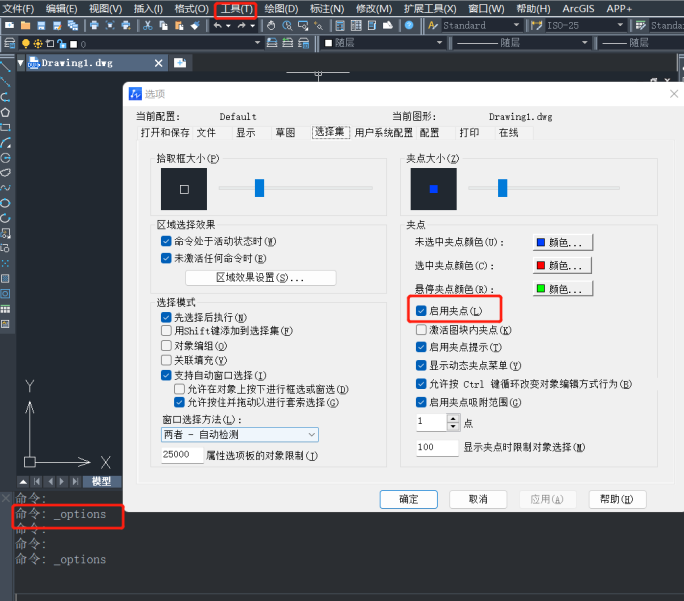Click the Print icon in the toolbar

[94, 25]
